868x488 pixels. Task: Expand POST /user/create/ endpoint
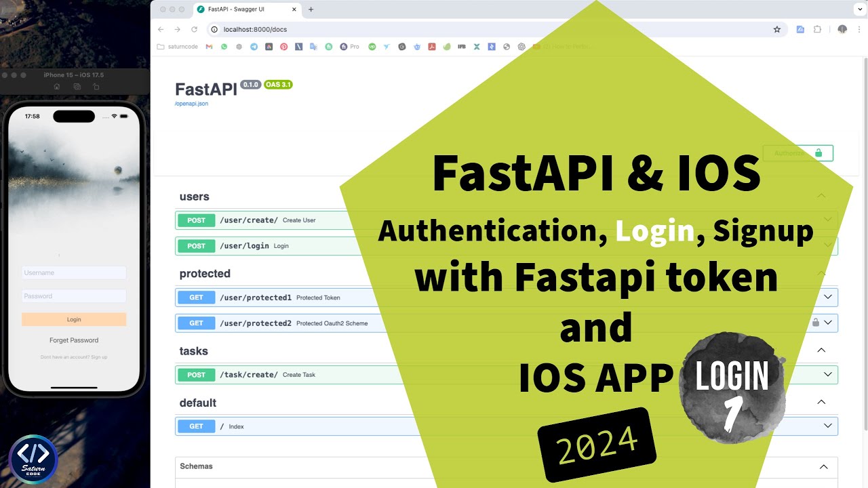[506, 220]
